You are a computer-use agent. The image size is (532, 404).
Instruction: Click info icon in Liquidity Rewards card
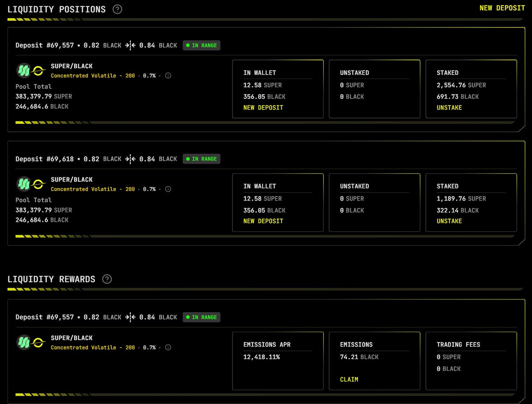point(168,348)
